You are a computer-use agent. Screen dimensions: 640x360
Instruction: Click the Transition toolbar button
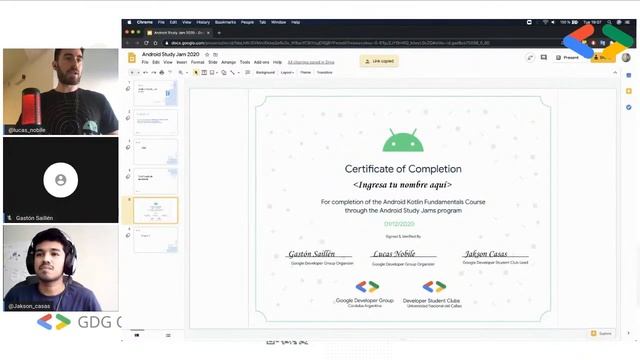point(324,72)
